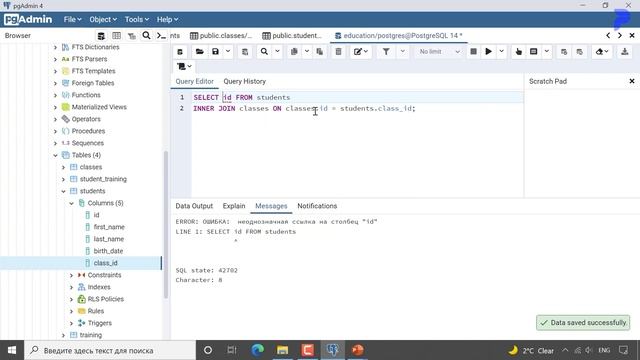This screenshot has width=640, height=360.
Task: Click the download results icon
Action: (x=624, y=52)
